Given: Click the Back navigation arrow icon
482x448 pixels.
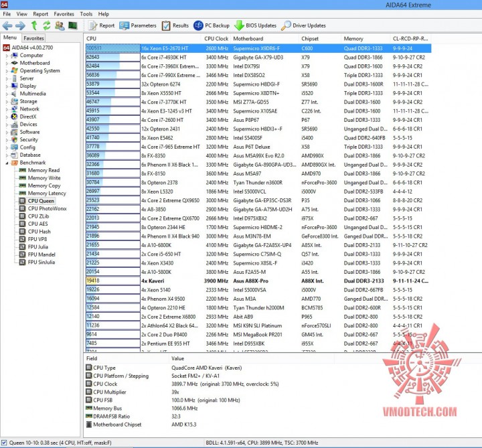Looking at the screenshot, I should [7, 25].
